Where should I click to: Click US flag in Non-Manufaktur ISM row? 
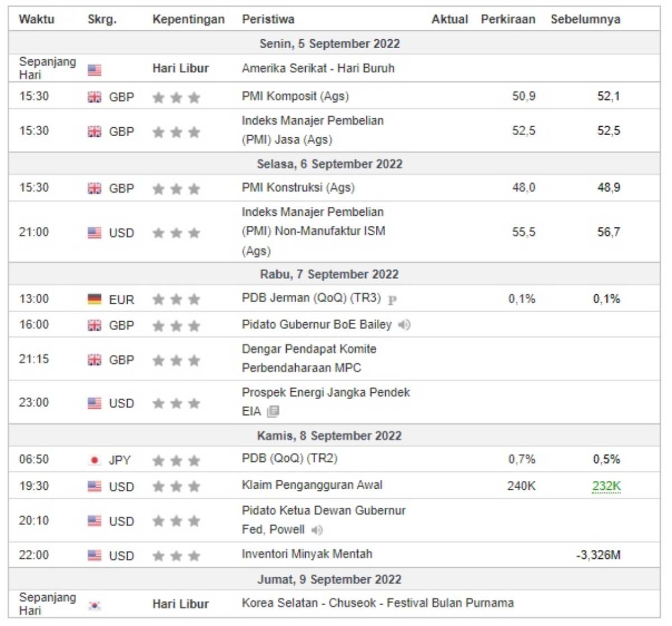point(95,233)
